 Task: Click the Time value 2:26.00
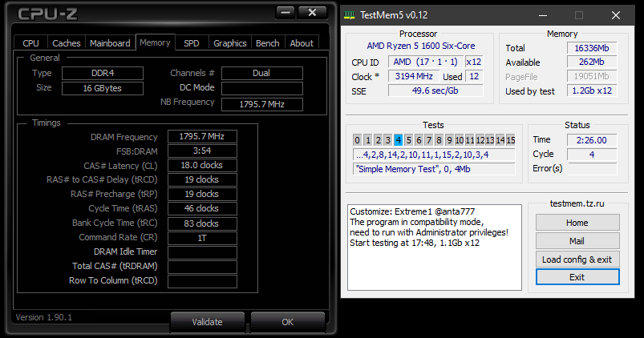click(592, 140)
